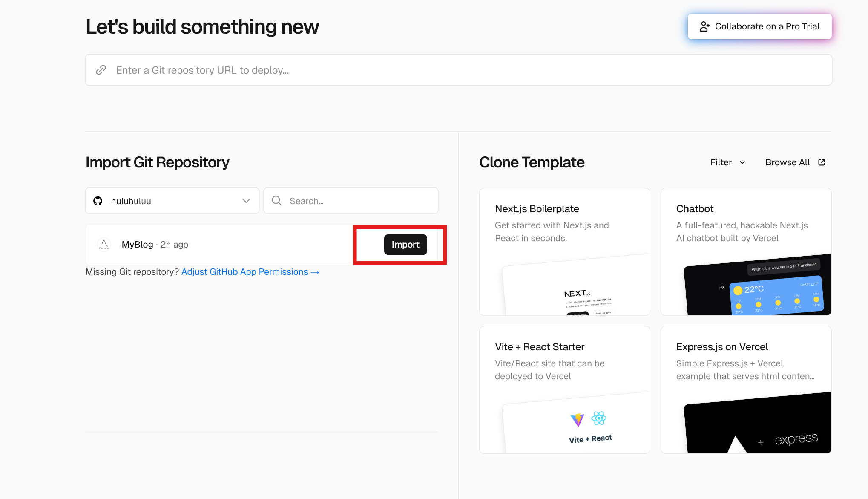
Task: Import the MyBlog repository
Action: 405,245
